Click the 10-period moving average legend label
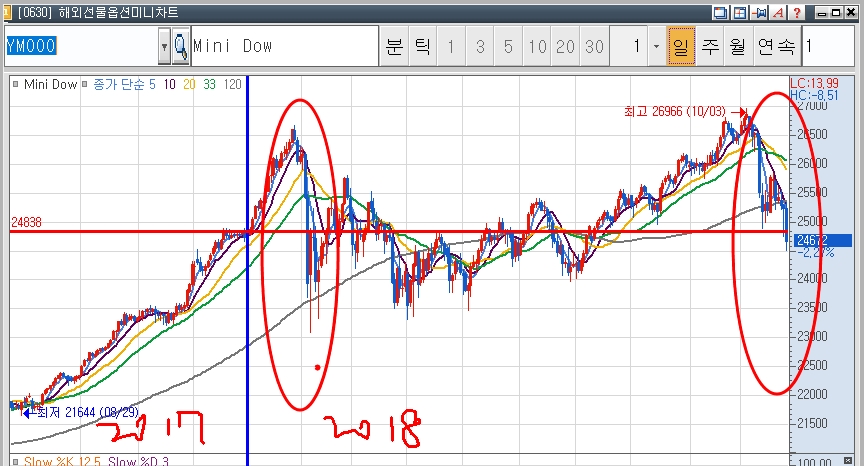The height and width of the screenshot is (466, 864). (169, 84)
